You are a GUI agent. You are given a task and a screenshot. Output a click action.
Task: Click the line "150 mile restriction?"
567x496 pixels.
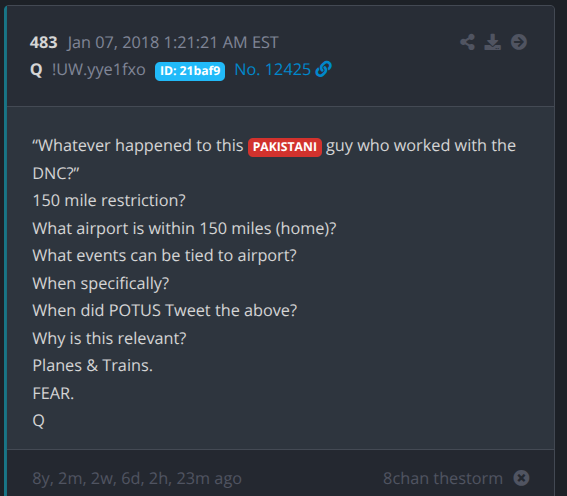109,200
